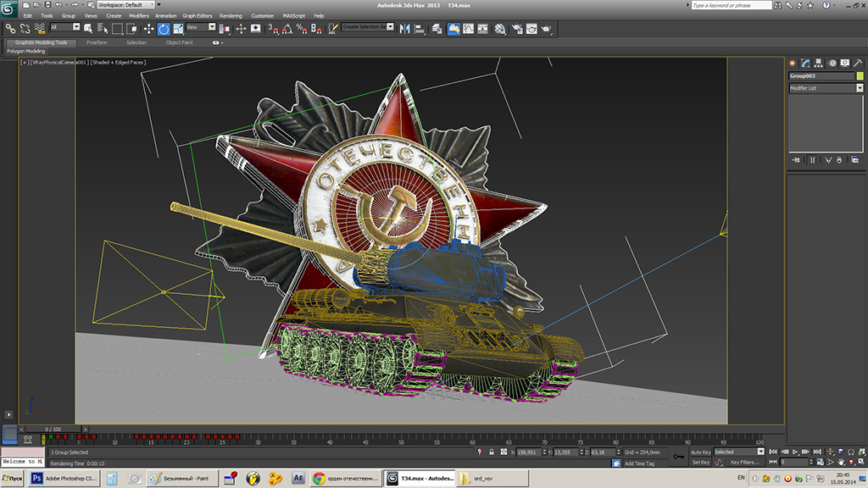Screen dimensions: 868x488
Task: Click the Align tool
Action: coord(420,29)
